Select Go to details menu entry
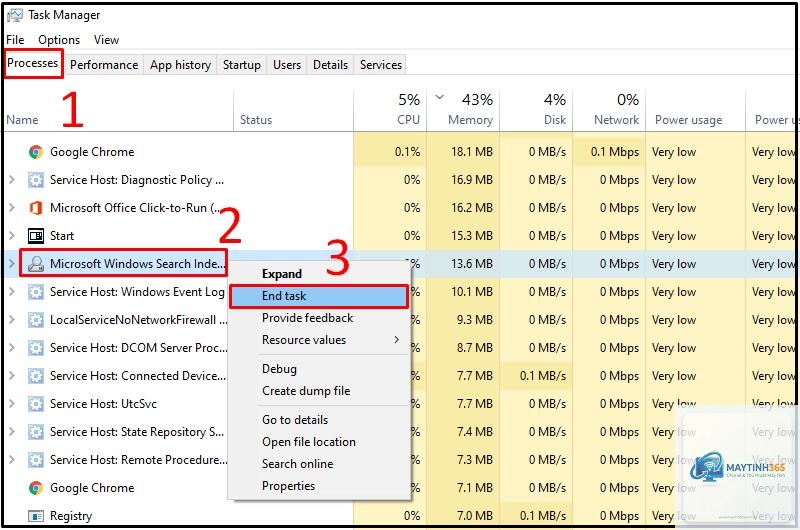Image resolution: width=800 pixels, height=530 pixels. [x=319, y=420]
